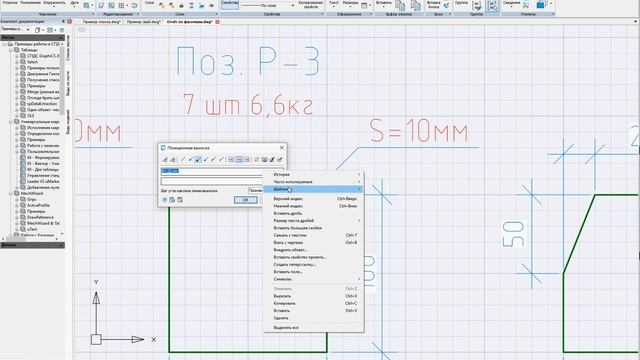Image resolution: width=640 pixels, height=360 pixels.
Task: Select the highlighted leader arrow style icon
Action: [x=198, y=160]
